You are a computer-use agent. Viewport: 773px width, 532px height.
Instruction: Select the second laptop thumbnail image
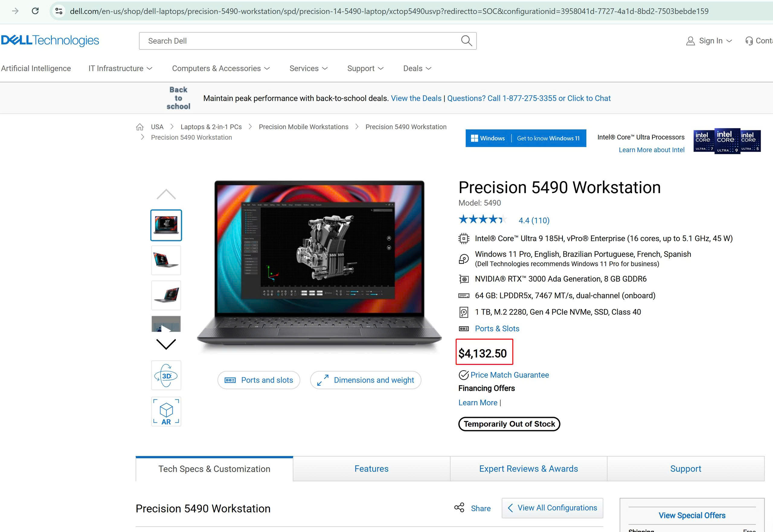[166, 260]
